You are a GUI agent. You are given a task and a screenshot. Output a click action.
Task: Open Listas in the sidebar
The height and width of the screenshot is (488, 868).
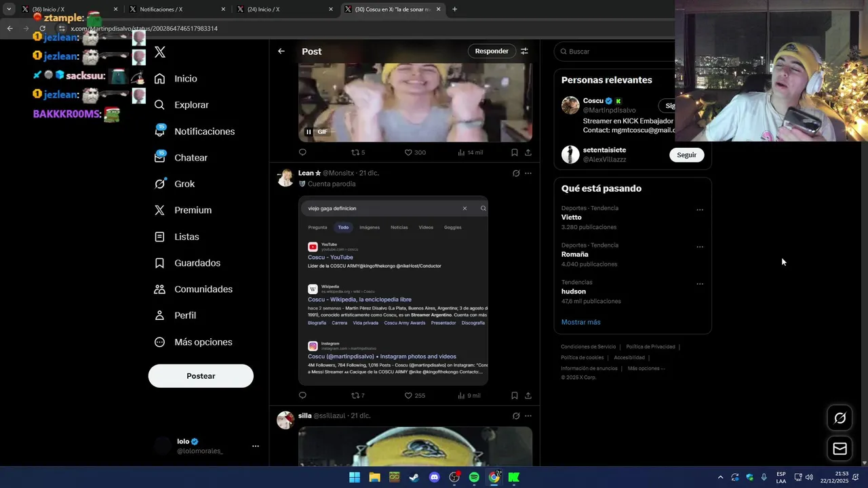(177, 237)
